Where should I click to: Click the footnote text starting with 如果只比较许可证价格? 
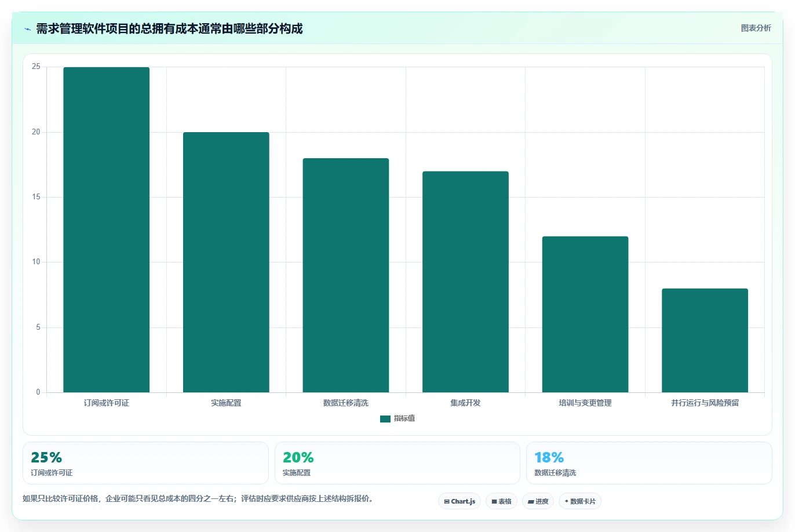coord(198,498)
